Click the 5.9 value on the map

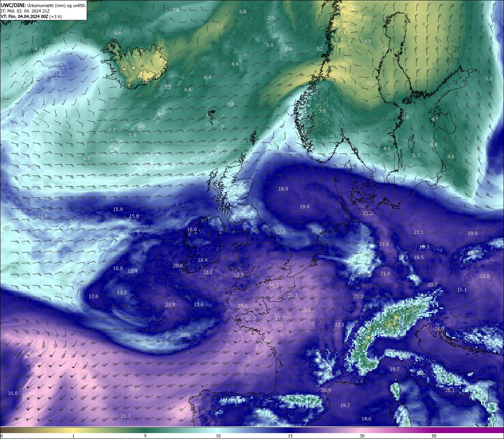(x=132, y=135)
